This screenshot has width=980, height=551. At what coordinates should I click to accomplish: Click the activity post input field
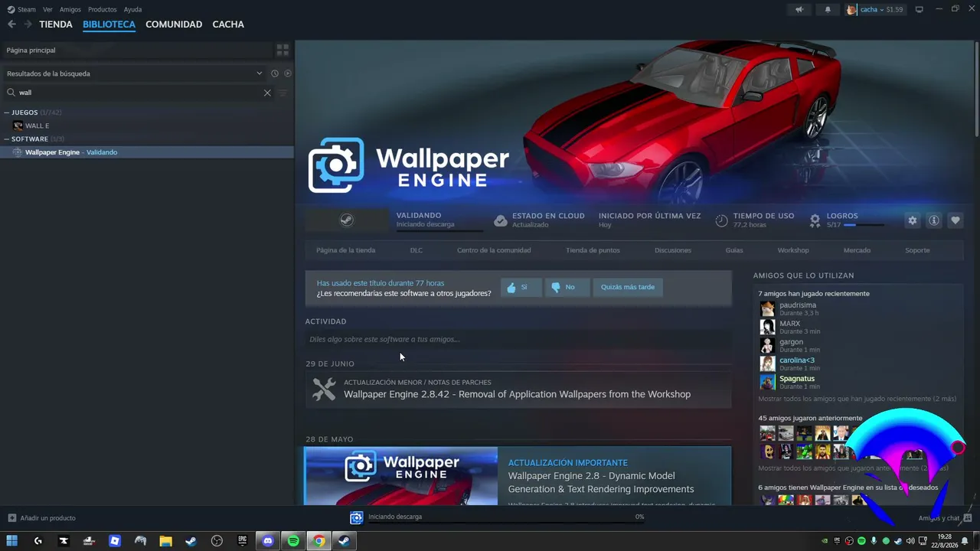pos(518,339)
